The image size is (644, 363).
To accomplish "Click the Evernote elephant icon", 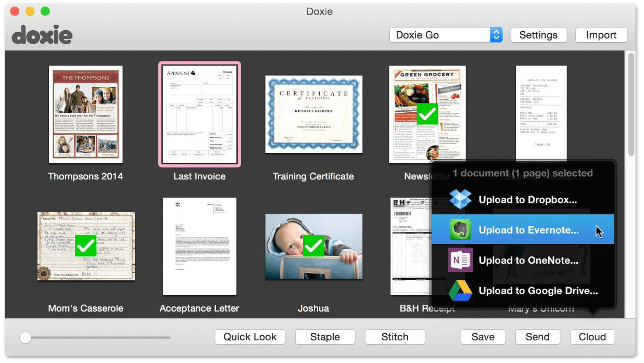I will pos(460,230).
